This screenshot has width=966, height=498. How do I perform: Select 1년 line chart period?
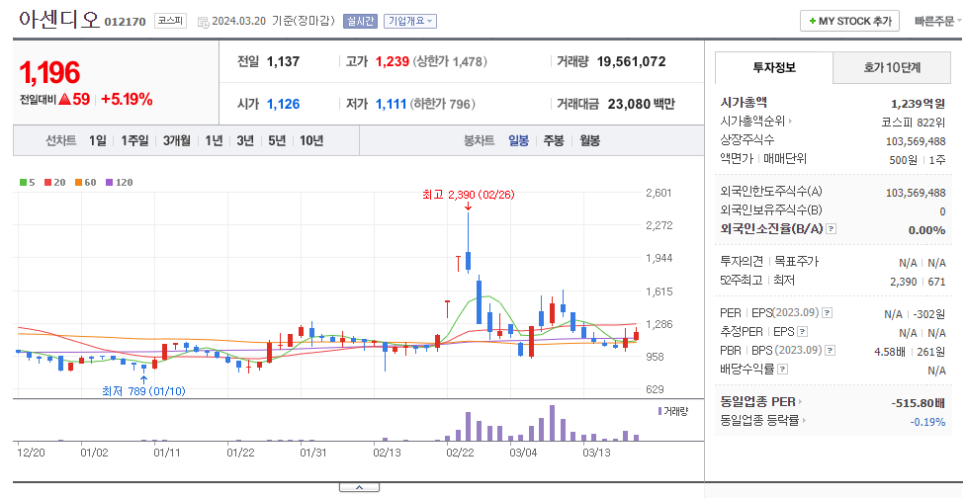click(214, 141)
